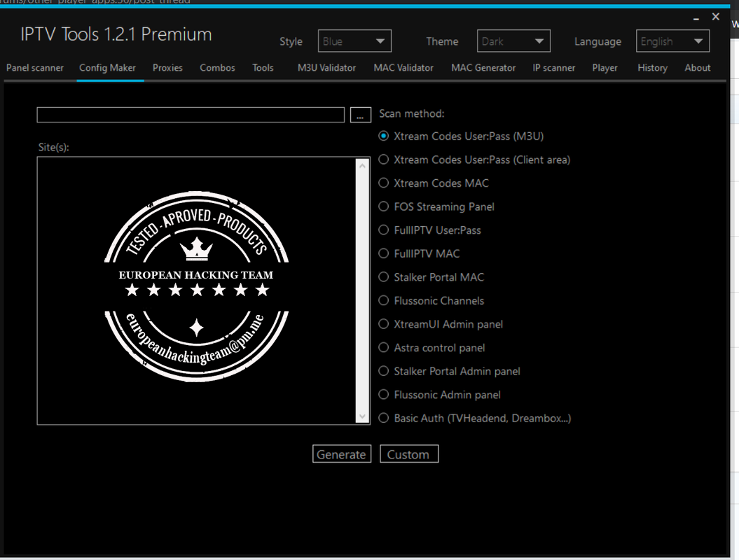The height and width of the screenshot is (560, 739).
Task: View the History tab
Action: coord(652,68)
